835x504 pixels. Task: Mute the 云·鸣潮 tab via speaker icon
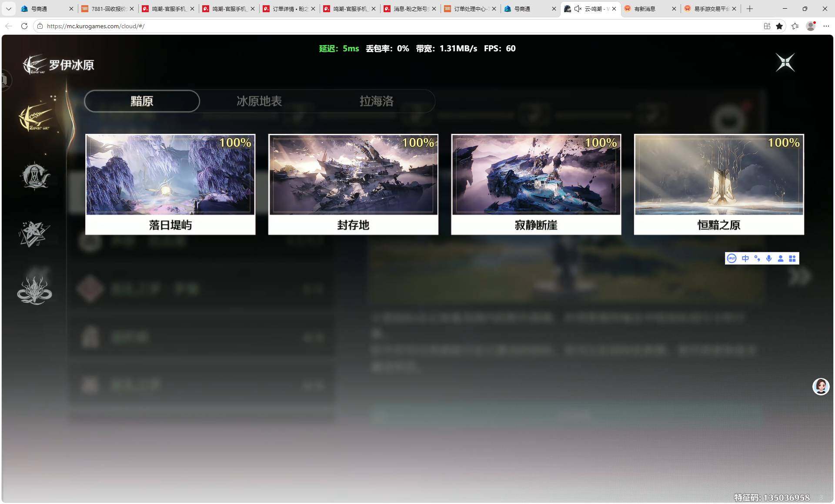tap(578, 9)
